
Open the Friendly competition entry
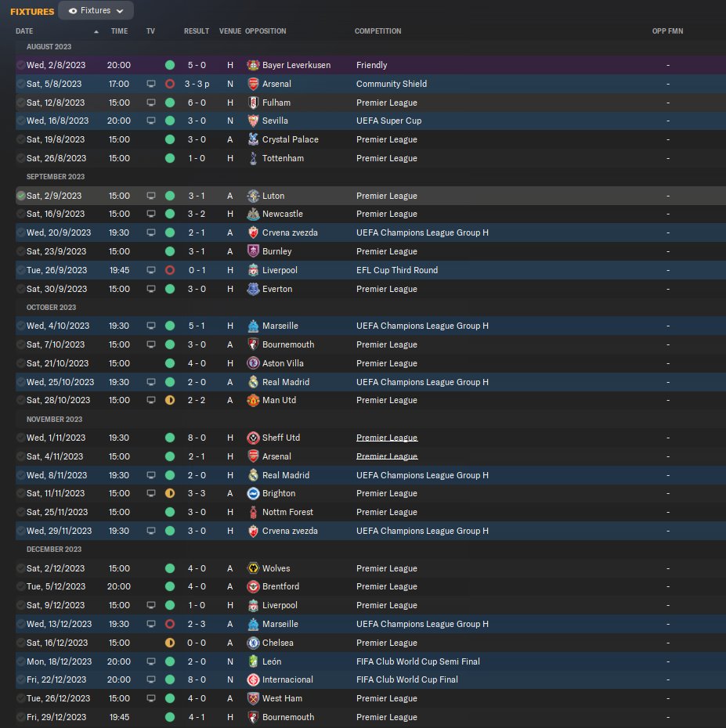[371, 65]
